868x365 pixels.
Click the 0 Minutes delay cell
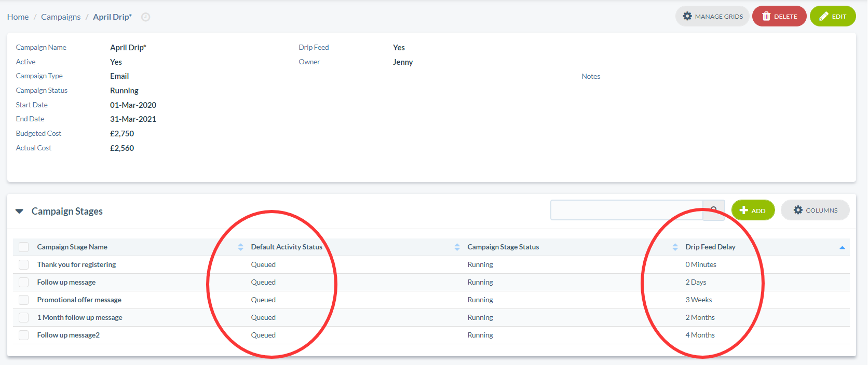pyautogui.click(x=701, y=264)
